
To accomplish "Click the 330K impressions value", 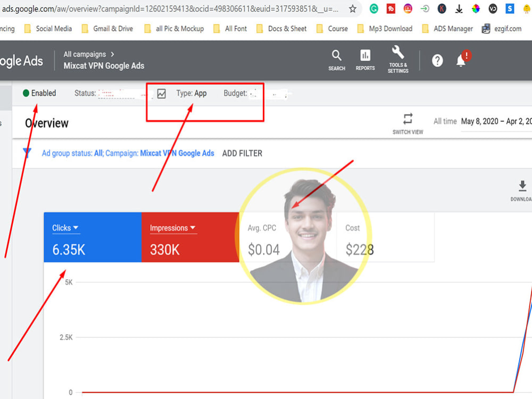I will 164,250.
